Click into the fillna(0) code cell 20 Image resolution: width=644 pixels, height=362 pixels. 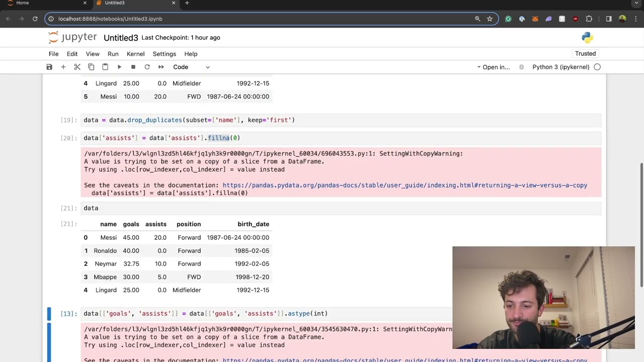pyautogui.click(x=341, y=138)
